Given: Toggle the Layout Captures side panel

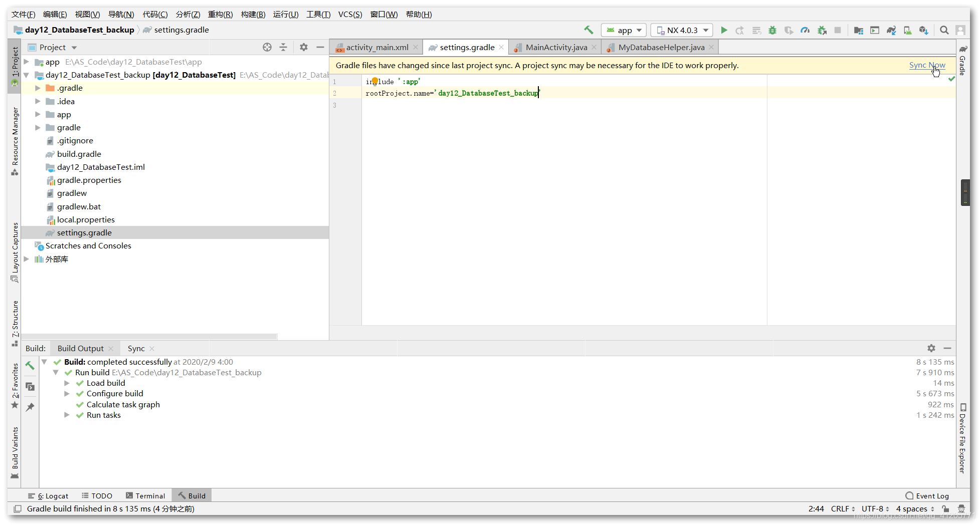Looking at the screenshot, I should (15, 252).
